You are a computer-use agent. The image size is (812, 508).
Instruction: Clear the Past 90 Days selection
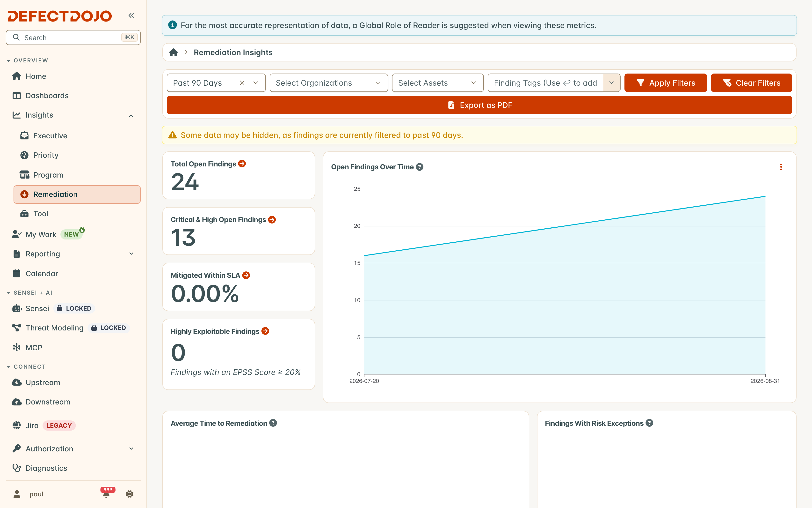click(242, 83)
